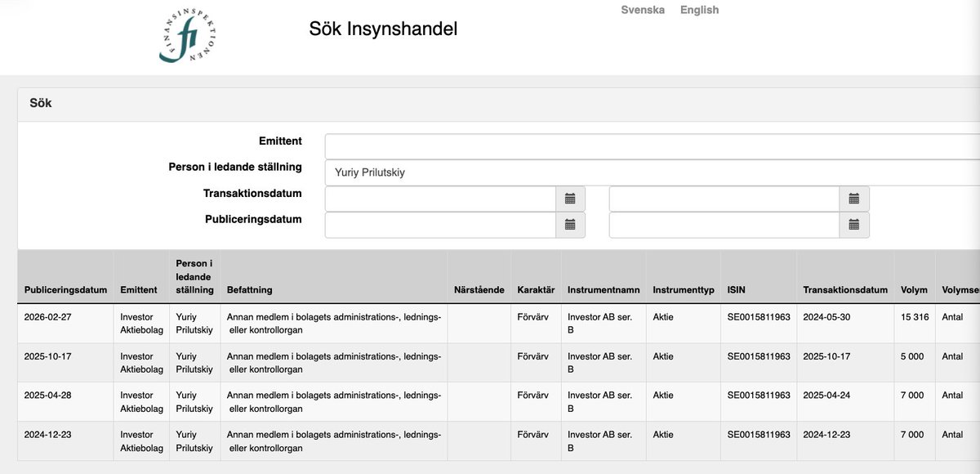Viewport: 980px width, 474px height.
Task: Open calendar for Publiceringsdatum end date
Action: click(854, 225)
